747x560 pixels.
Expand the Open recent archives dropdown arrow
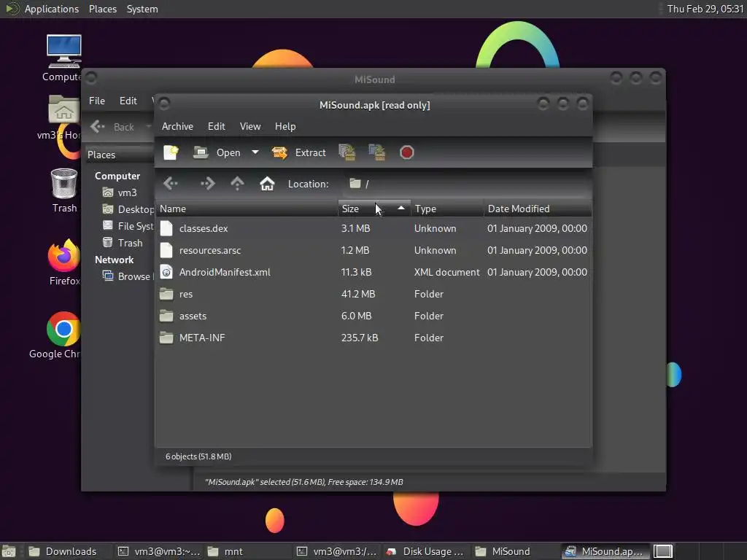click(255, 152)
